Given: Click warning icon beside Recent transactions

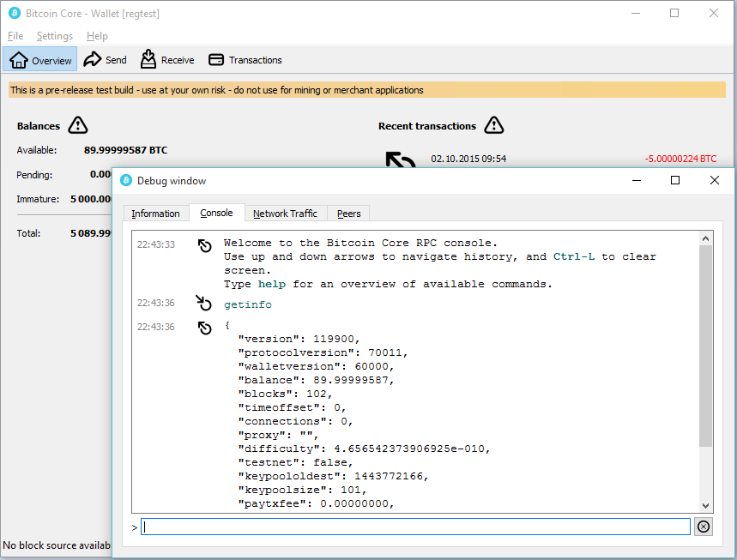Looking at the screenshot, I should [x=493, y=126].
